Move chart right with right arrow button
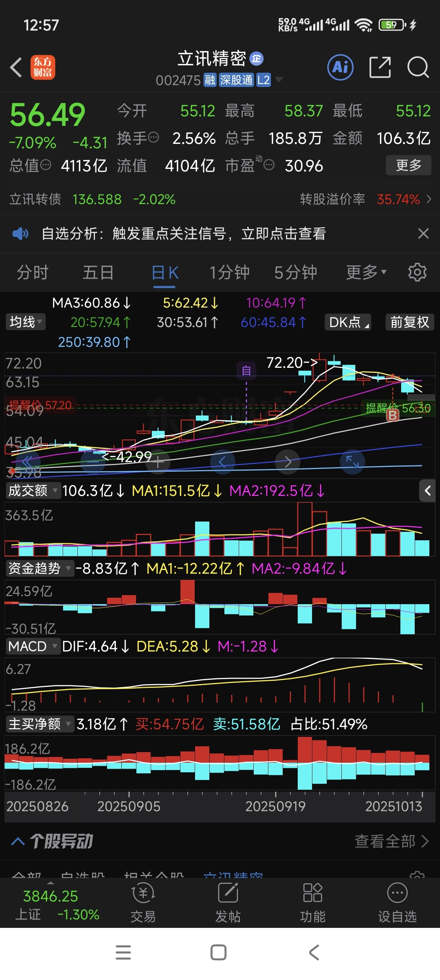The image size is (440, 980). point(287,462)
